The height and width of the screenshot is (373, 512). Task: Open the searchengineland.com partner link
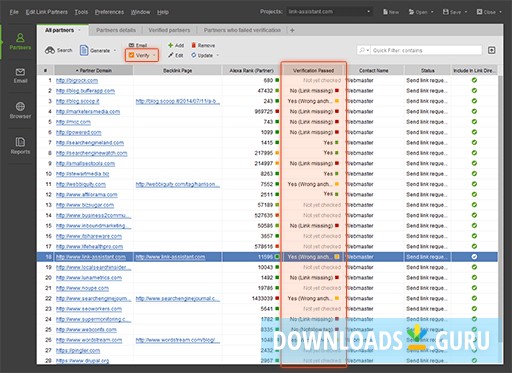click(x=90, y=143)
